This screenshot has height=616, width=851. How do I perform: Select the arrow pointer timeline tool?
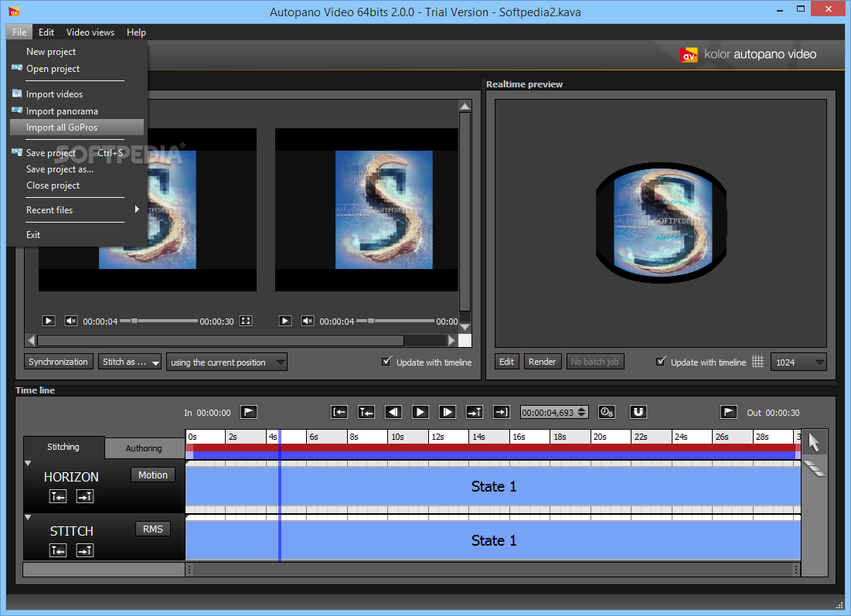[814, 442]
